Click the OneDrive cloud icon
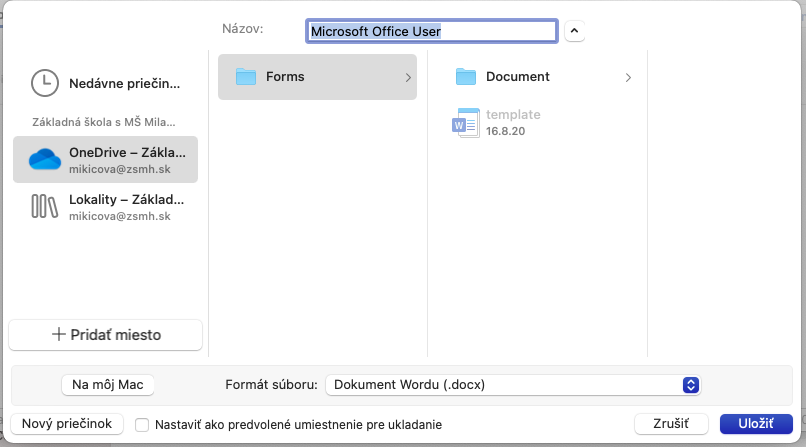This screenshot has height=447, width=806. click(x=45, y=160)
